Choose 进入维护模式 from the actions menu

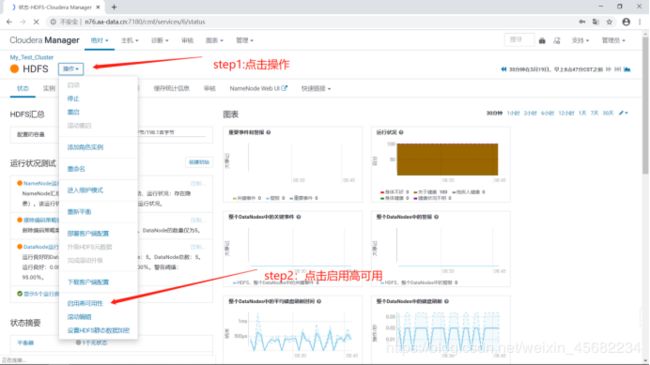(85, 190)
